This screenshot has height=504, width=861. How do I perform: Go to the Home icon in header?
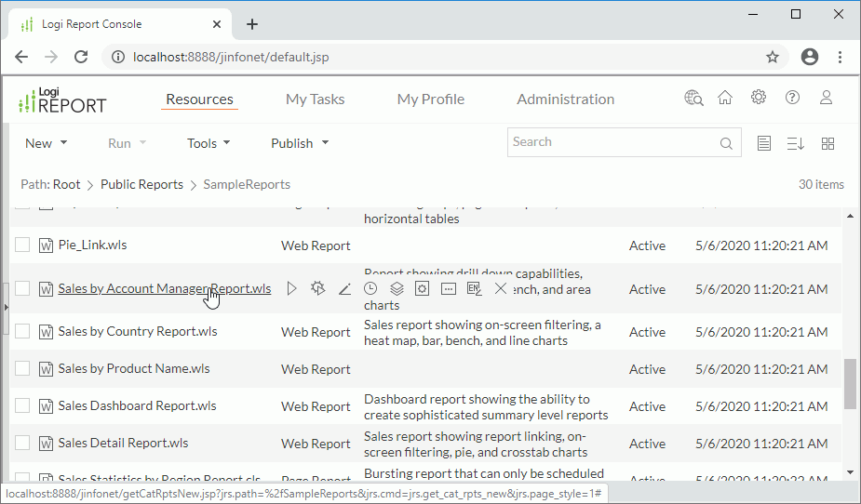pyautogui.click(x=725, y=99)
